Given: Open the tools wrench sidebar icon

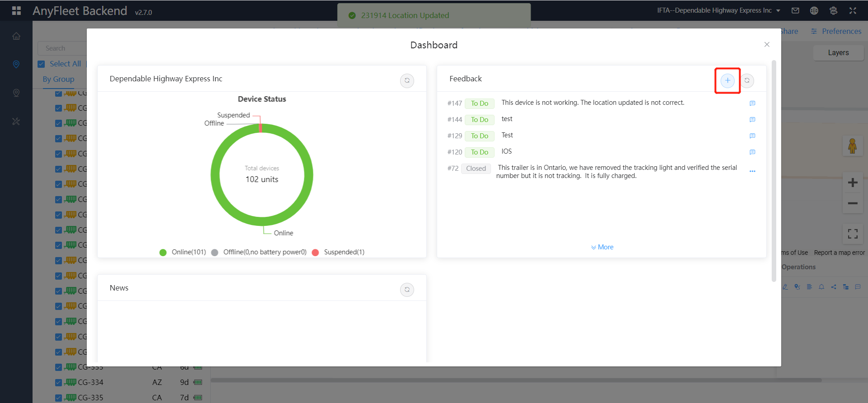Looking at the screenshot, I should coord(16,121).
